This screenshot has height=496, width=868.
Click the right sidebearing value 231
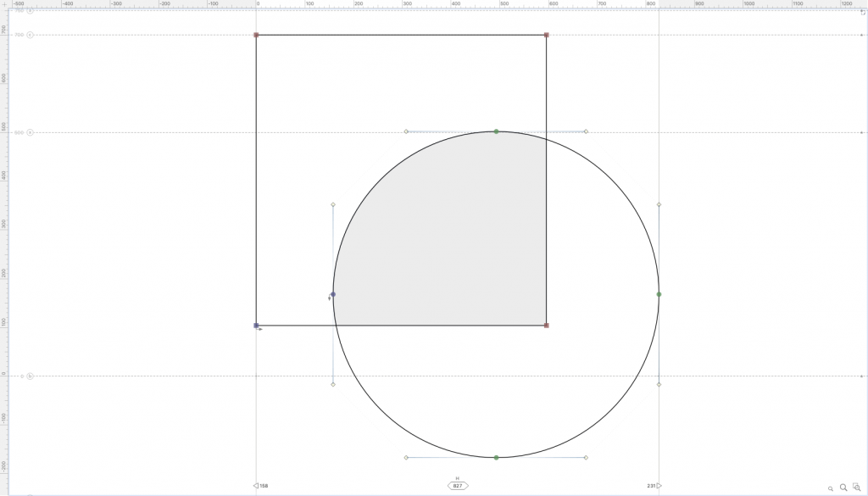point(651,486)
